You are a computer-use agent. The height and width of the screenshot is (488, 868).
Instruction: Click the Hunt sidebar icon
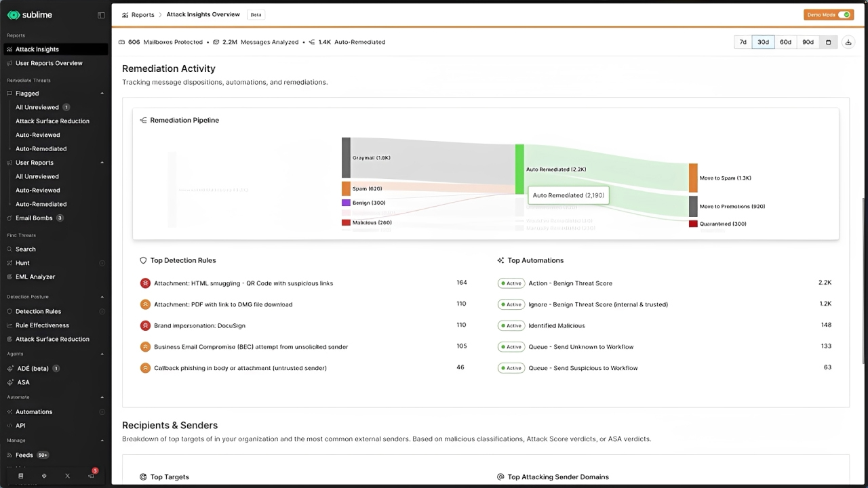[10, 263]
